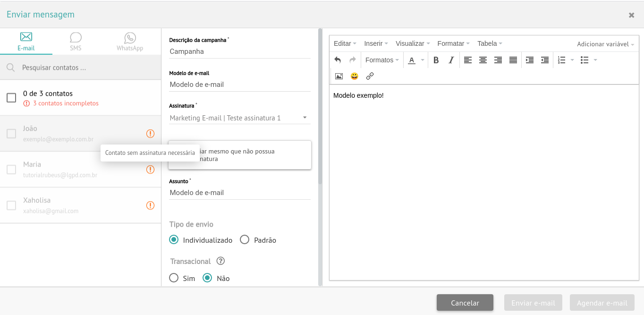Click the Cancelar button
The image size is (644, 315).
(x=465, y=303)
